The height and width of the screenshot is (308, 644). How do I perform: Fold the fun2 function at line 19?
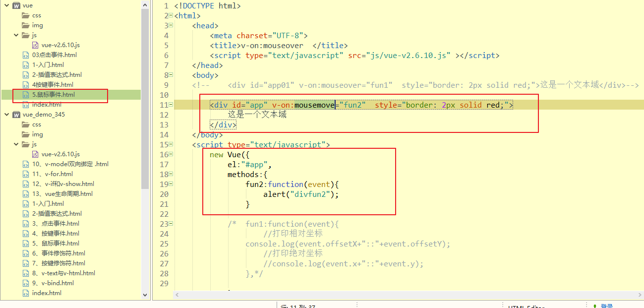(171, 184)
